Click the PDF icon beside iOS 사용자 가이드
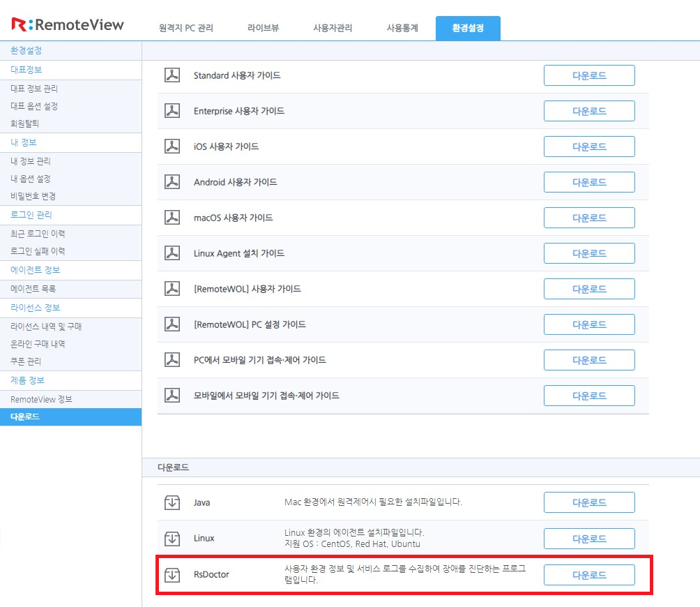This screenshot has width=700, height=607. (x=172, y=147)
